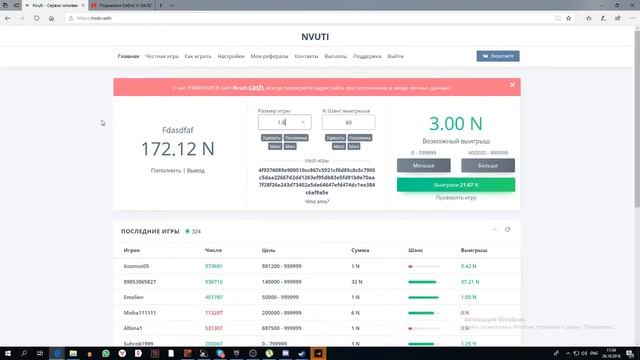Switch to the second browser tab with red icon
This screenshot has width=640, height=360.
122,5
